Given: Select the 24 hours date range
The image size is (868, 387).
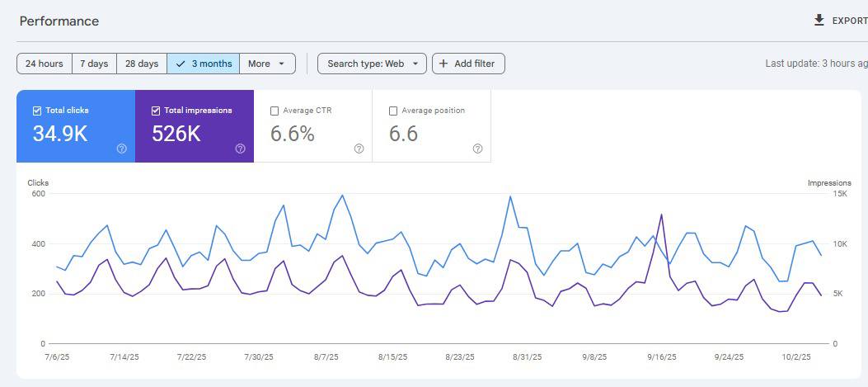Looking at the screenshot, I should 45,64.
